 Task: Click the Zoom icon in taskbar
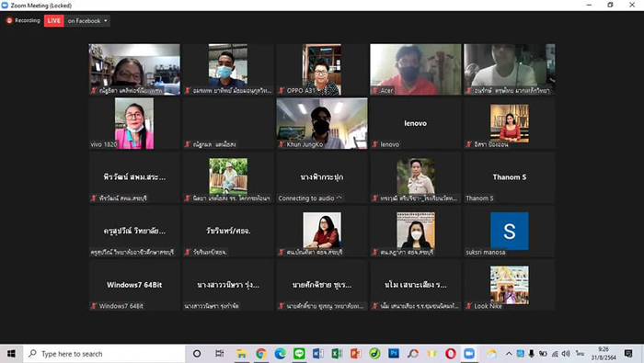click(x=469, y=354)
